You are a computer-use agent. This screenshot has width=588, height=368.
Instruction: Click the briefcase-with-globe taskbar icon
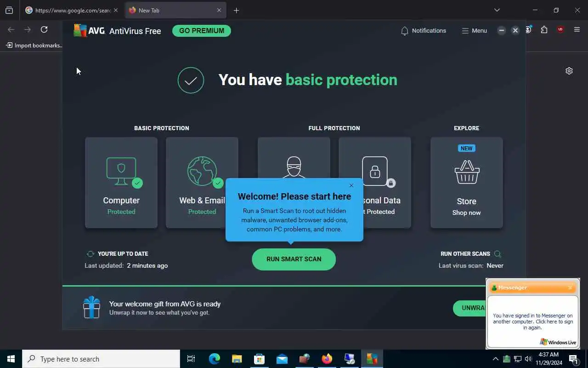point(304,359)
